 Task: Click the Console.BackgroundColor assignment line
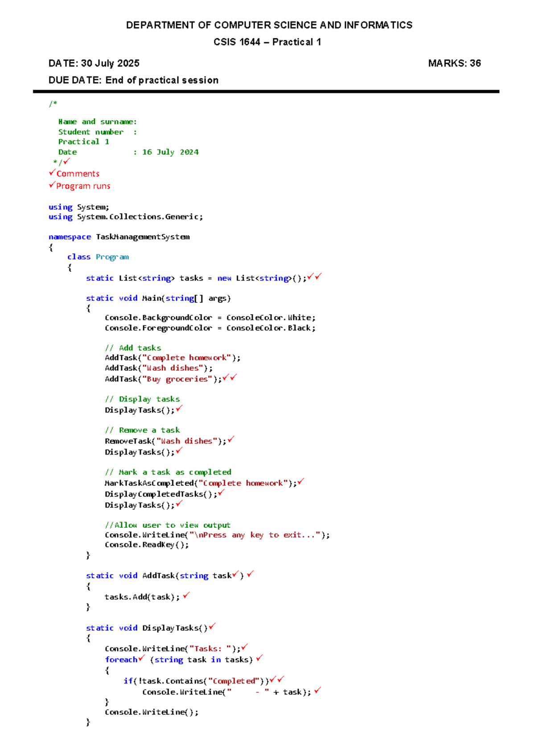[x=210, y=318]
